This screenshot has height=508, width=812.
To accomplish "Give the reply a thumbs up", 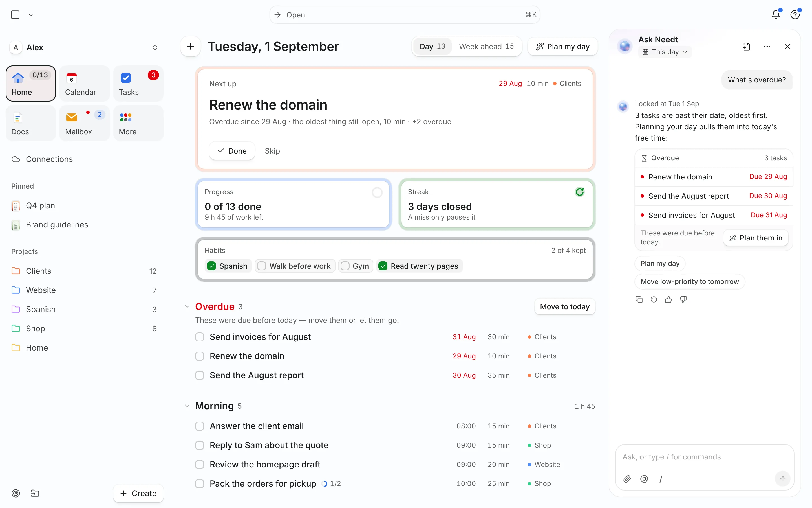I will tap(668, 299).
